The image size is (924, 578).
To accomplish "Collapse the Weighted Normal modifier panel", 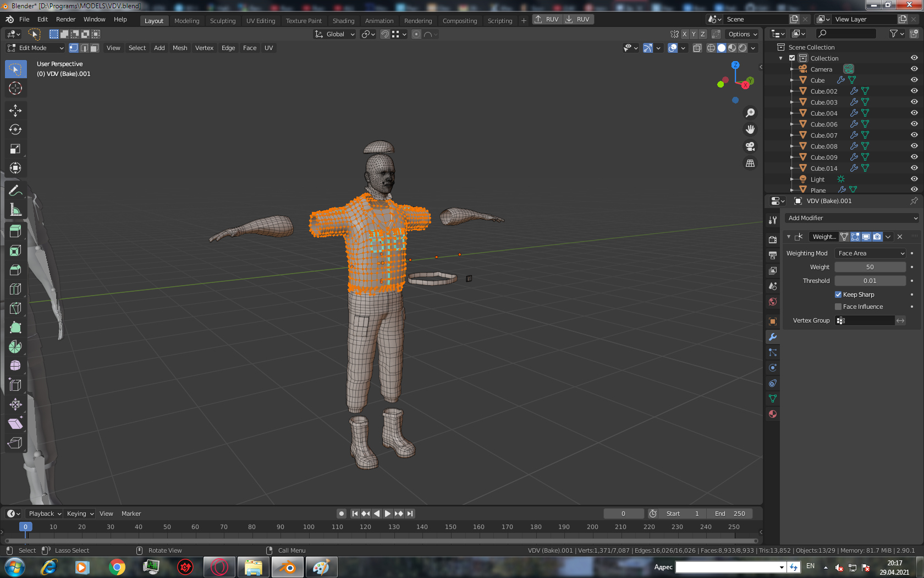I will (x=789, y=237).
